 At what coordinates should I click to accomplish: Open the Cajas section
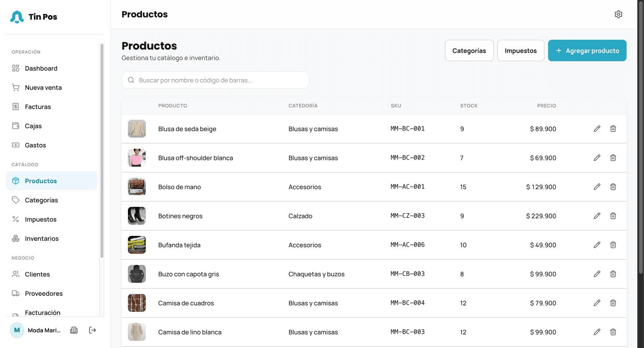[52, 126]
